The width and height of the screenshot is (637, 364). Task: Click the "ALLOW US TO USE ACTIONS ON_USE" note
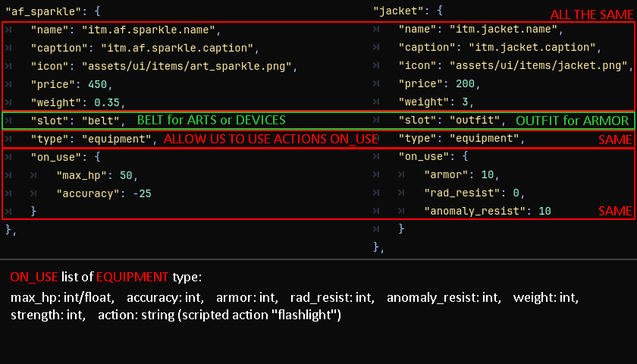pyautogui.click(x=271, y=140)
